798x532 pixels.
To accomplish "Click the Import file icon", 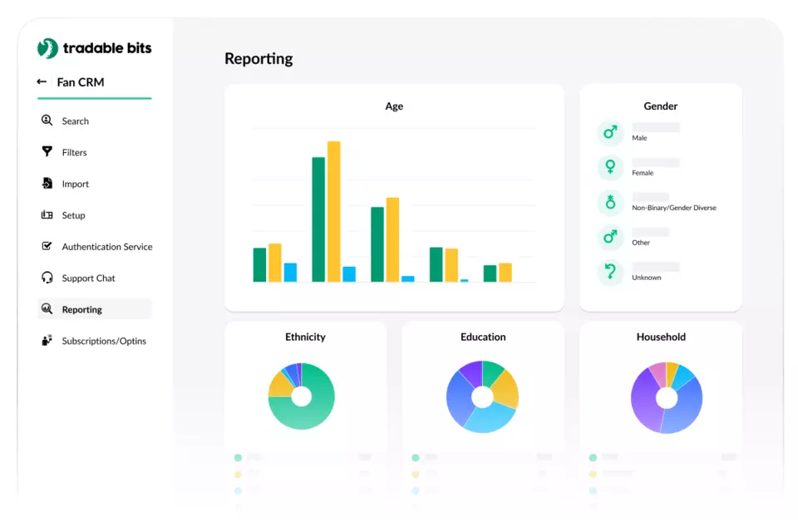I will 47,184.
